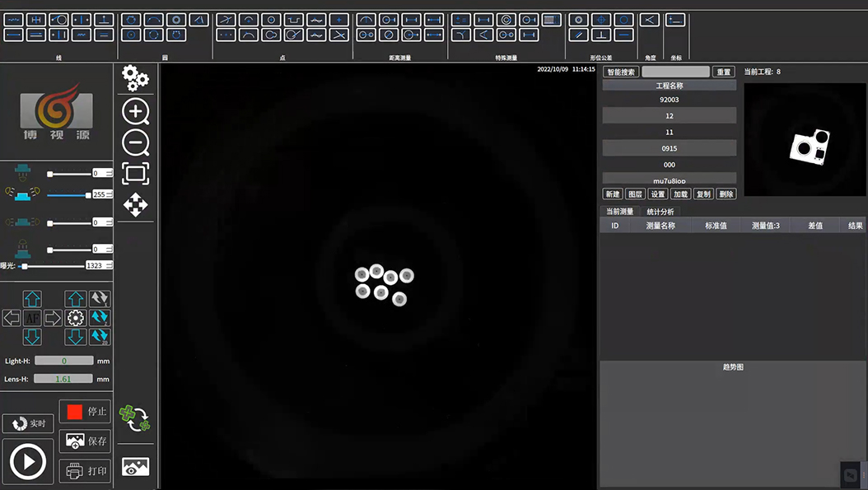Move stage with the right arrow
868x490 pixels.
[x=53, y=318]
